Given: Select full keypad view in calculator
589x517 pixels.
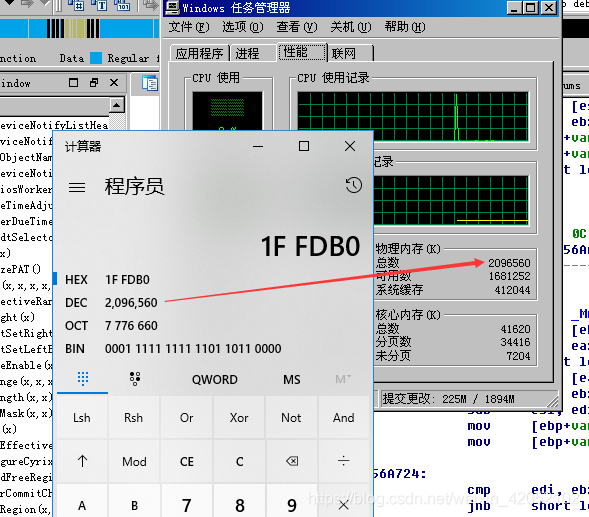Looking at the screenshot, I should click(x=83, y=378).
